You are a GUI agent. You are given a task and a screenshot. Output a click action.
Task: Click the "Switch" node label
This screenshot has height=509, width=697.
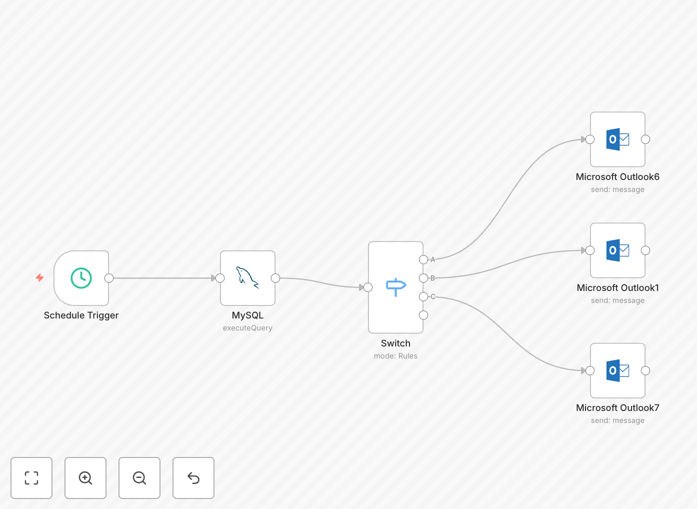coord(396,343)
